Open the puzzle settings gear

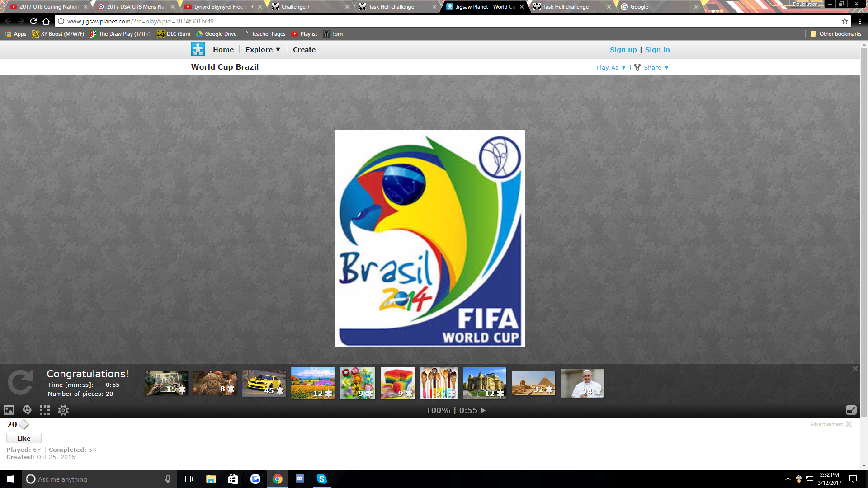(x=63, y=410)
